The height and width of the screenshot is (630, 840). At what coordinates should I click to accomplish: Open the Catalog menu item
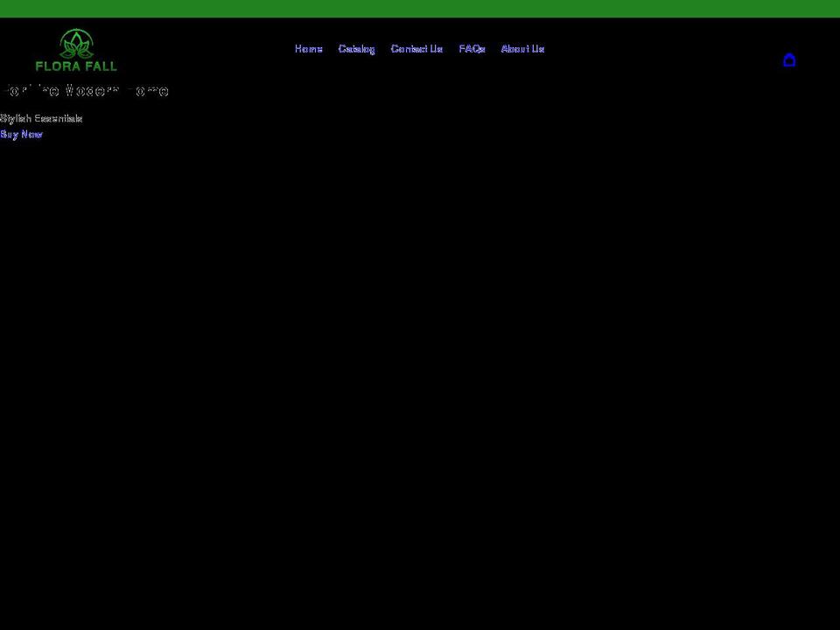click(356, 49)
